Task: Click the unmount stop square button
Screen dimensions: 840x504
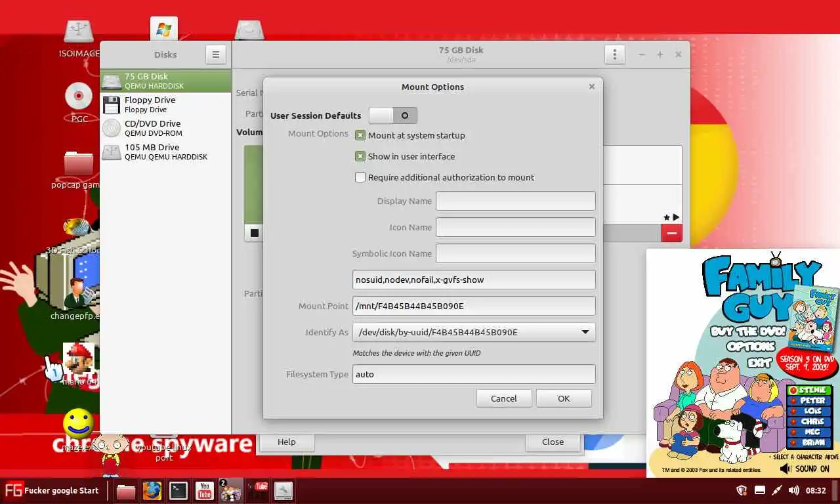Action: (255, 233)
